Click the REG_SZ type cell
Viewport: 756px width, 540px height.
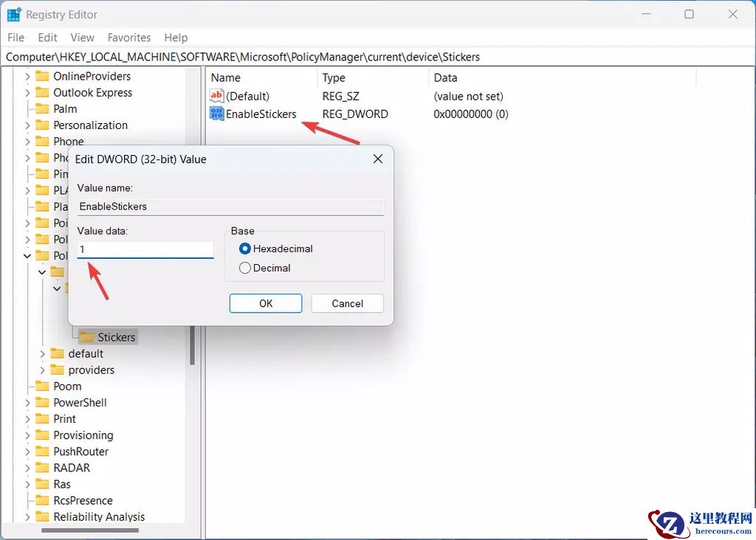click(340, 96)
